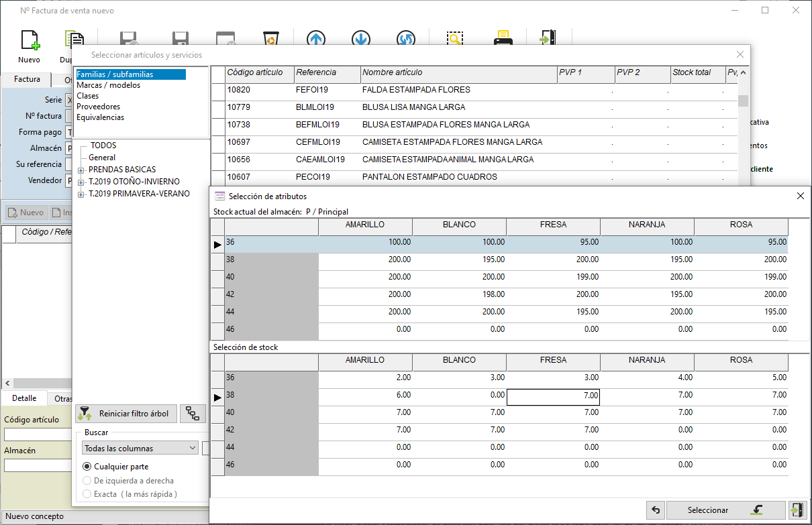Click the second greyed save disk icon
Image resolution: width=812 pixels, height=525 pixels.
(x=179, y=39)
